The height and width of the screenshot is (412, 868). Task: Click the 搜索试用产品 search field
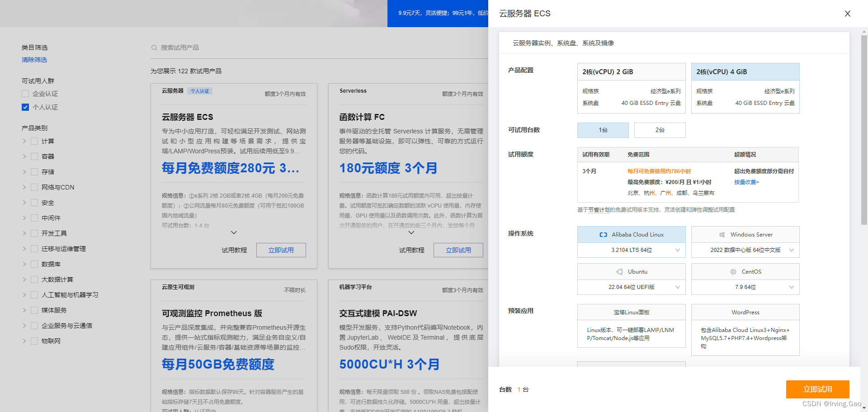(x=319, y=47)
